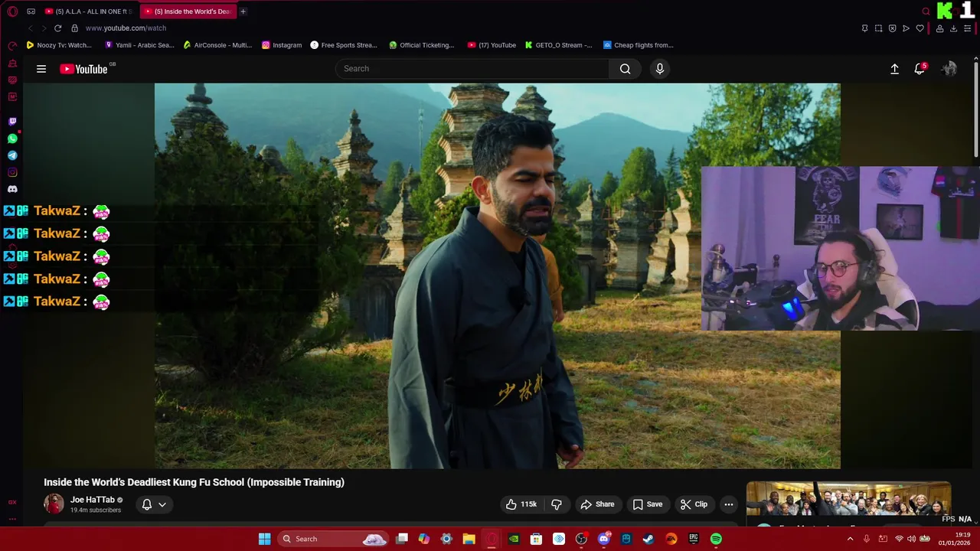The height and width of the screenshot is (551, 980).
Task: Open Opera snapshot tool icon
Action: pyautogui.click(x=878, y=28)
